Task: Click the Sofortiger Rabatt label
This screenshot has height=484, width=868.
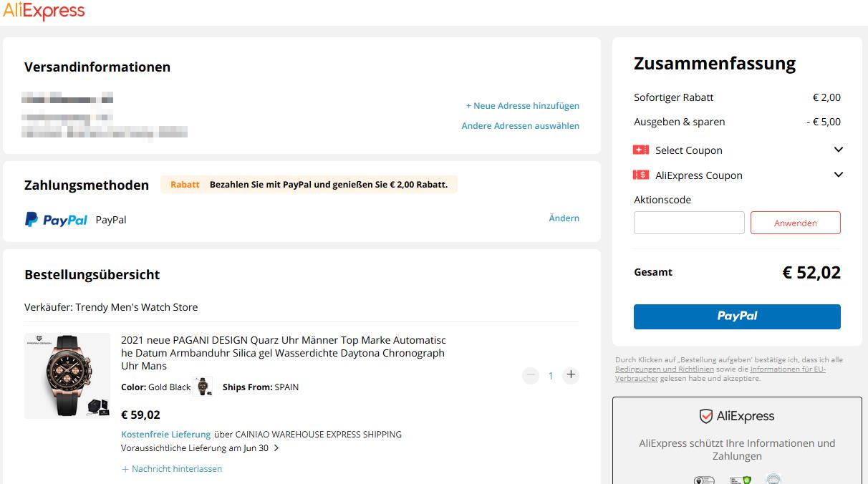Action: tap(674, 97)
